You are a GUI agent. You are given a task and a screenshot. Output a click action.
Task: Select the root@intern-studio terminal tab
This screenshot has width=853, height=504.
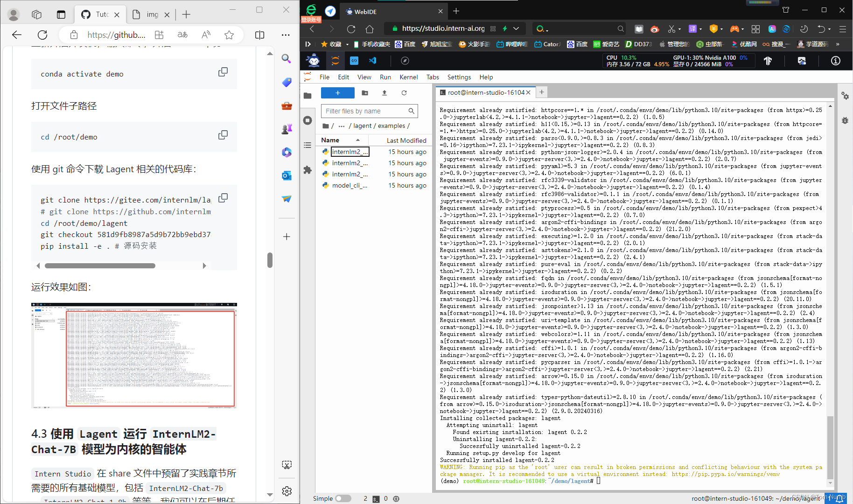[x=485, y=92]
